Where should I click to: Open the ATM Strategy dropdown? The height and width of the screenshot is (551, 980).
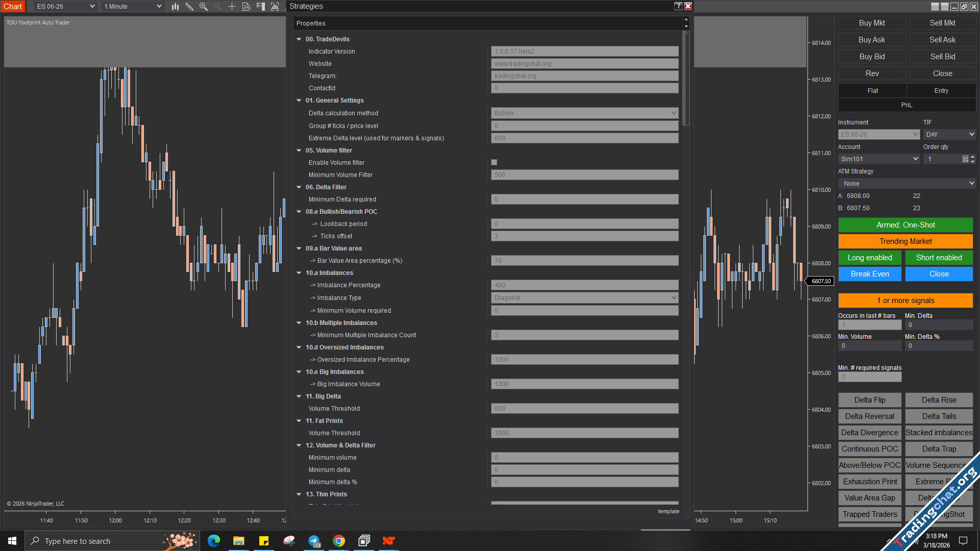coord(907,184)
